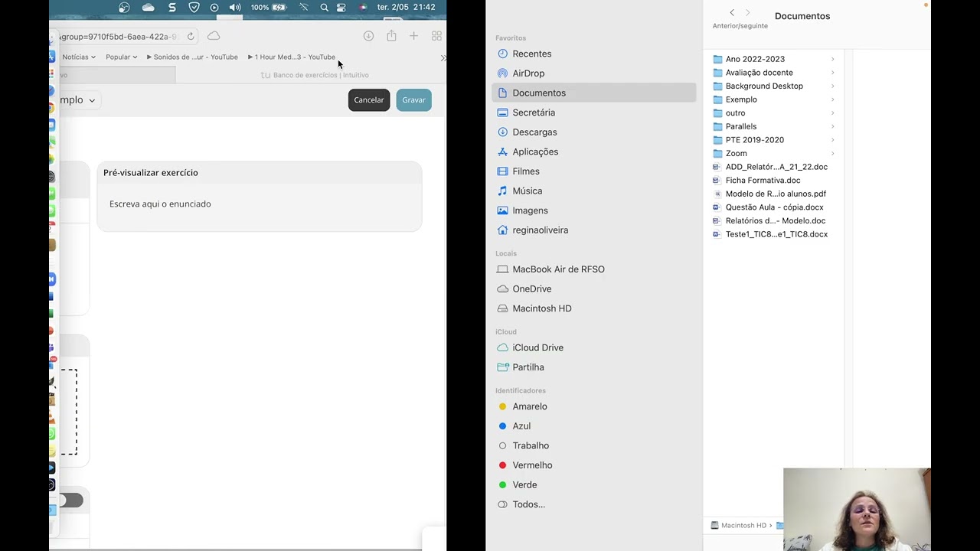Open Safari iCloud tabs cloud icon
The width and height of the screenshot is (980, 551).
[214, 36]
